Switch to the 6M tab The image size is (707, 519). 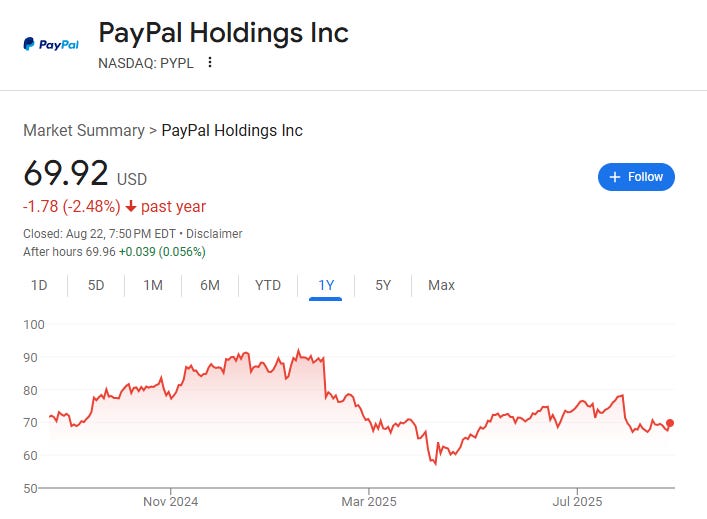coord(210,285)
